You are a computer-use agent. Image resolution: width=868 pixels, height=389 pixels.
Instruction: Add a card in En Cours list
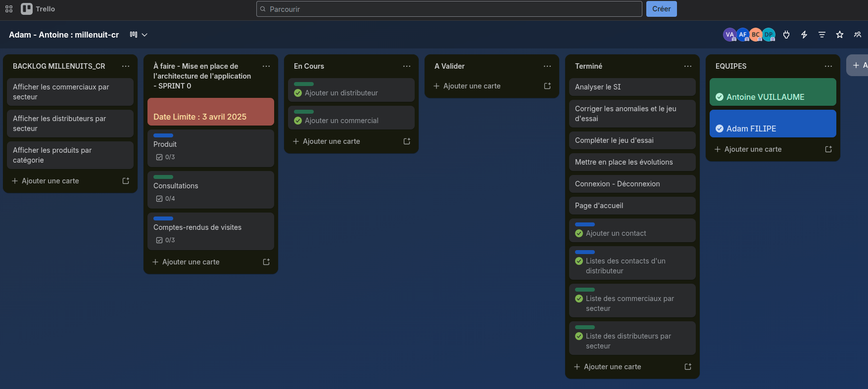click(x=343, y=141)
